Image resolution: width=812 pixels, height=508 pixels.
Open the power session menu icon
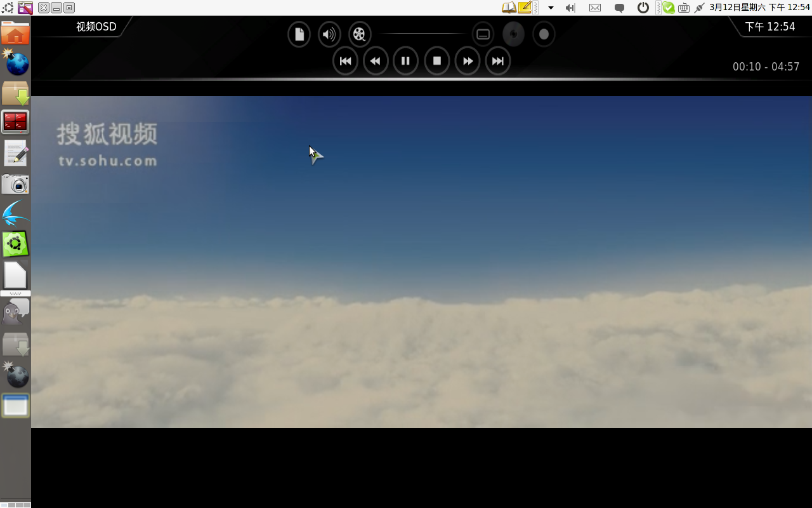(643, 8)
